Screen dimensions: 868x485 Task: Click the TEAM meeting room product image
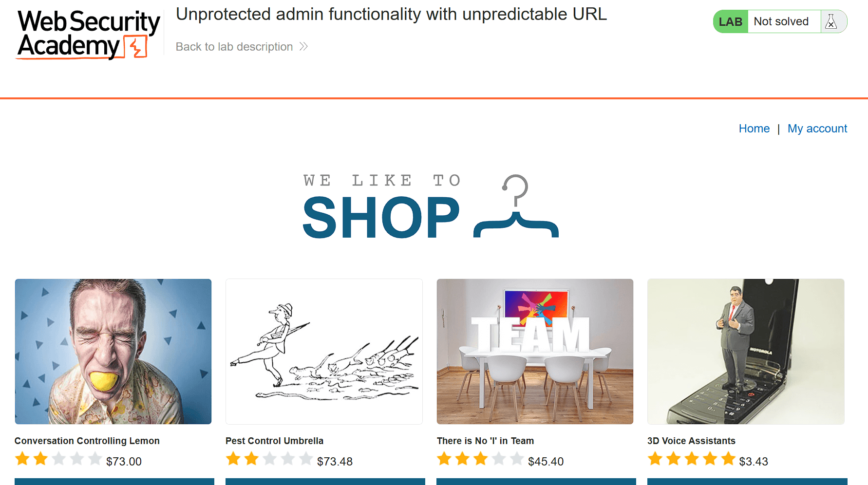click(x=535, y=351)
